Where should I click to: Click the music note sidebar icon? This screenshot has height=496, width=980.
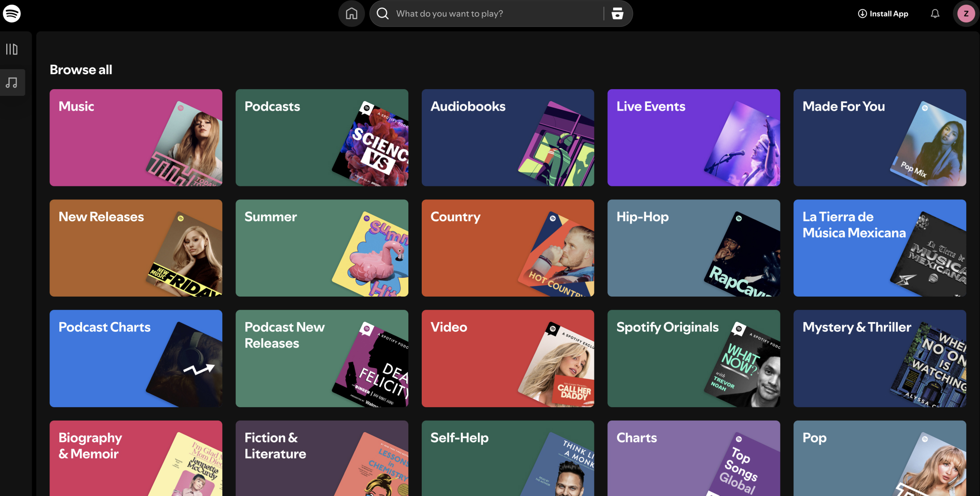(12, 83)
